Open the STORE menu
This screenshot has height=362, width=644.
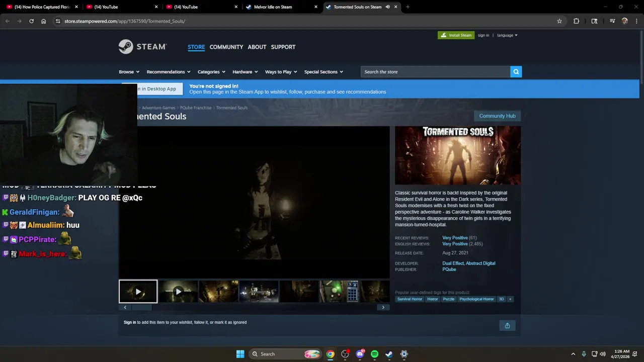coord(196,47)
